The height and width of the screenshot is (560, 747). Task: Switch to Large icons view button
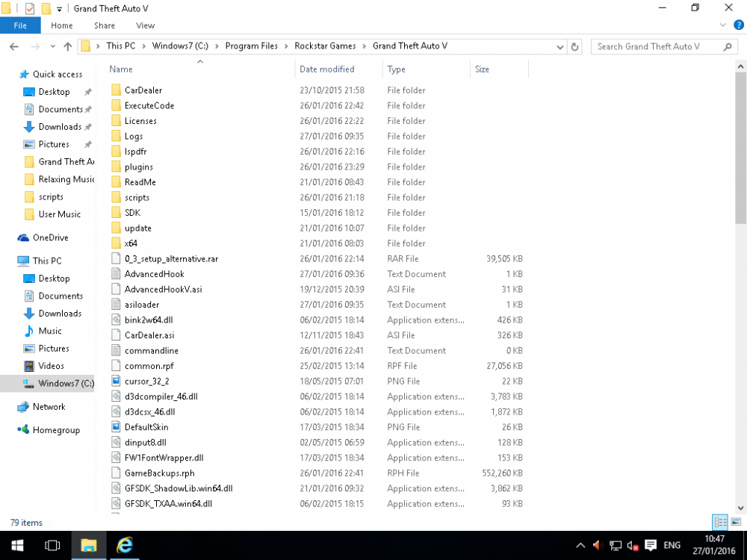(736, 522)
